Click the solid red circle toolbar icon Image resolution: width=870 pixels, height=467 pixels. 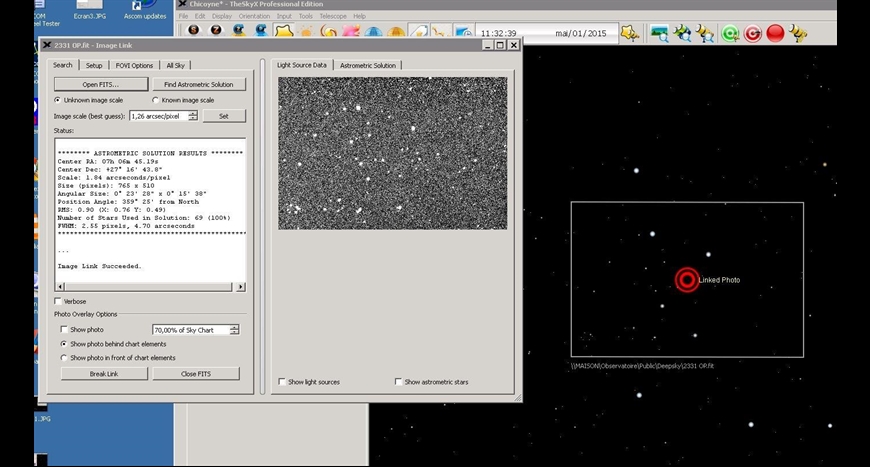click(775, 34)
